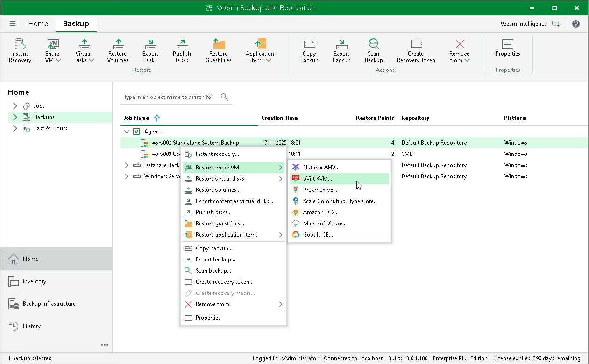589x364 pixels.
Task: Open the Inventory view
Action: [x=56, y=281]
